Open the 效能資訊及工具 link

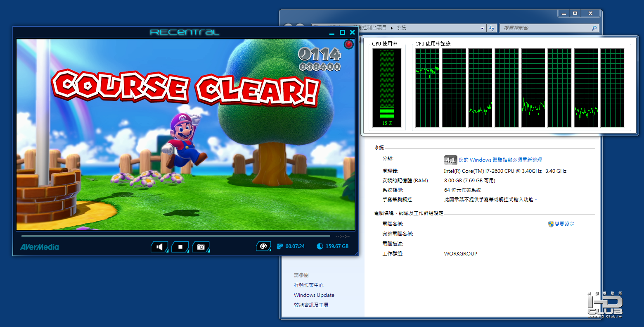[311, 305]
